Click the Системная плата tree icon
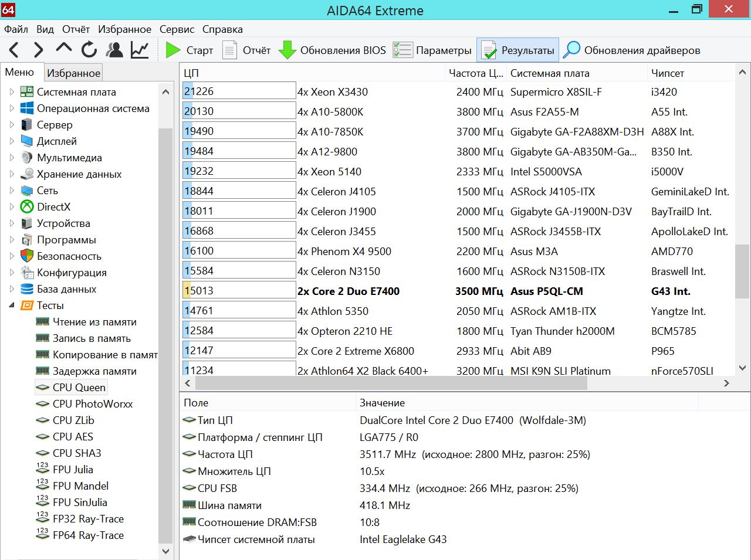The width and height of the screenshot is (751, 560). (27, 92)
